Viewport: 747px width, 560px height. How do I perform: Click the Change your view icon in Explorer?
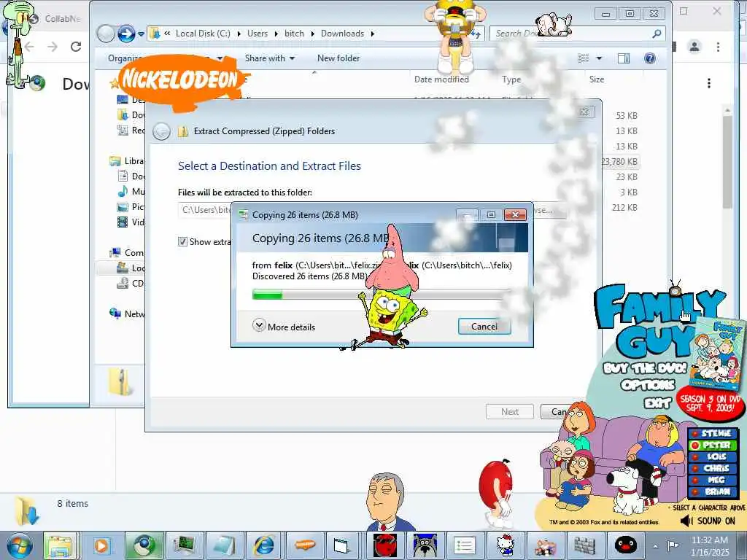(584, 58)
